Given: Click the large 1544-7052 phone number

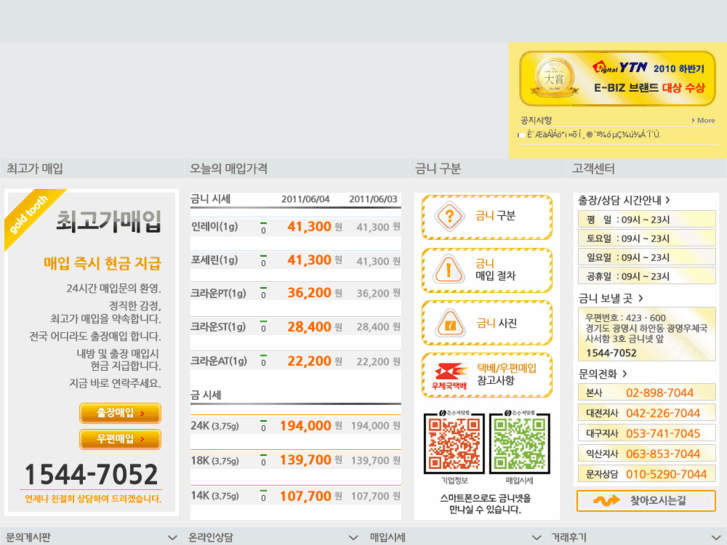Looking at the screenshot, I should point(91,474).
